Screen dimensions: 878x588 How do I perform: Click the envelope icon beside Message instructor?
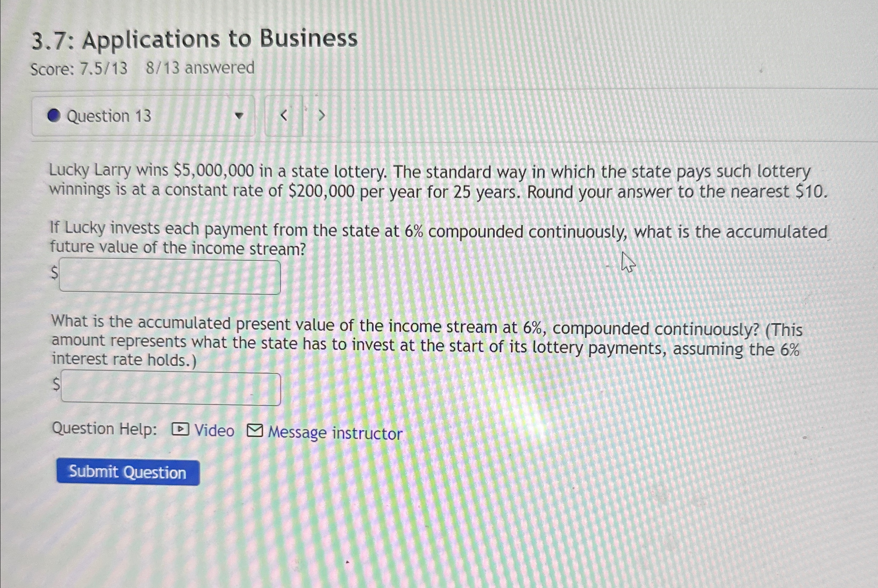[x=255, y=431]
